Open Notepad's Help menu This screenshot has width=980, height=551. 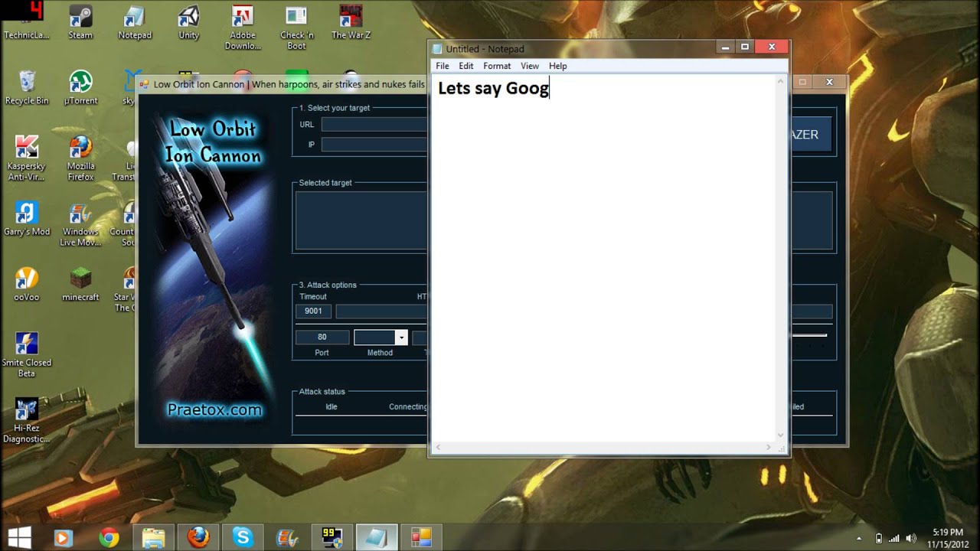coord(557,66)
